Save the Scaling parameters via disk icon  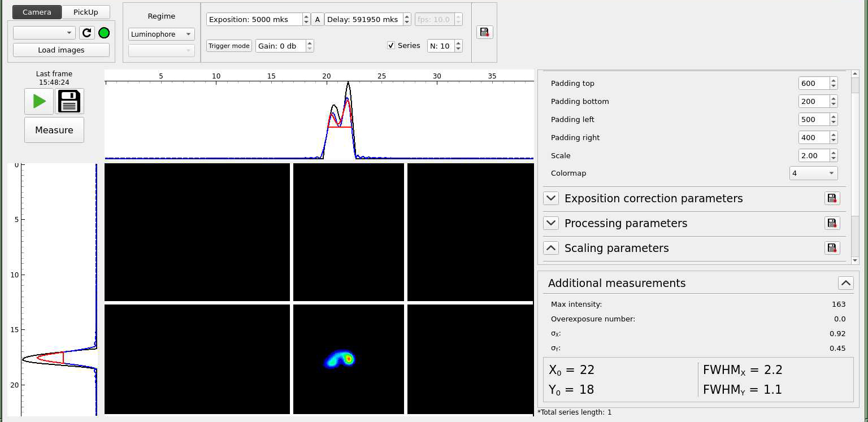pyautogui.click(x=832, y=248)
